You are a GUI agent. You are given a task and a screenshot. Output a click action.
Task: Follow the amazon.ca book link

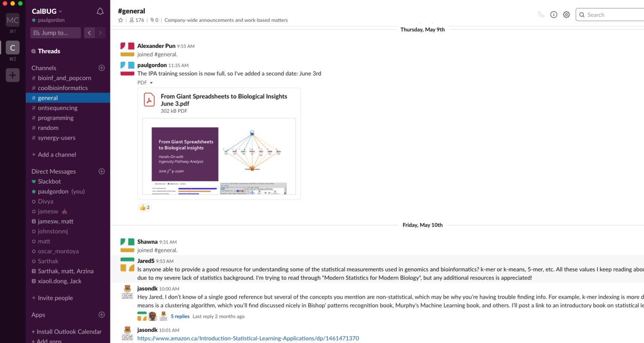pyautogui.click(x=248, y=338)
